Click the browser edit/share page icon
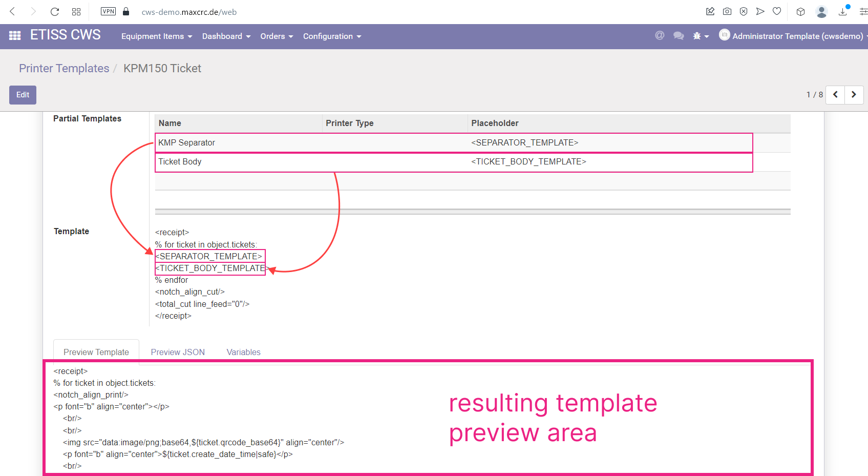868x476 pixels. 710,11
